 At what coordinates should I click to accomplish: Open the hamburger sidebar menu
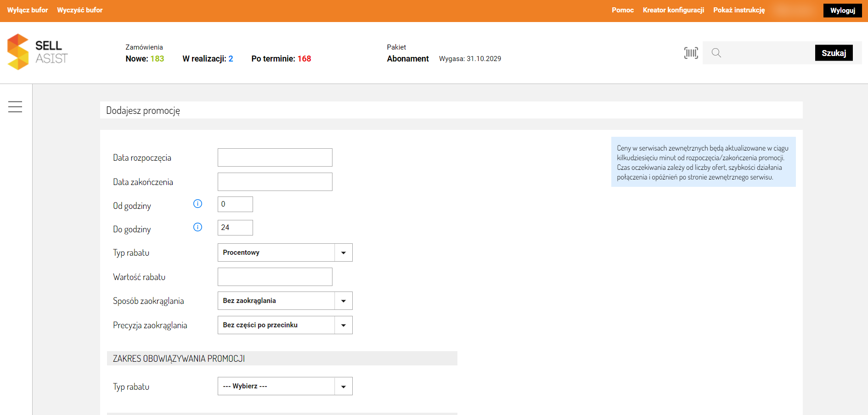15,107
